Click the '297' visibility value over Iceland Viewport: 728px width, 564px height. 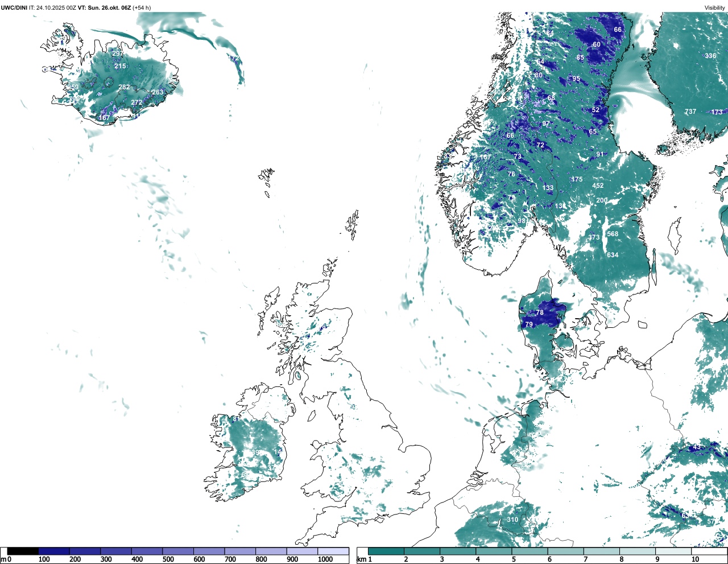click(117, 53)
